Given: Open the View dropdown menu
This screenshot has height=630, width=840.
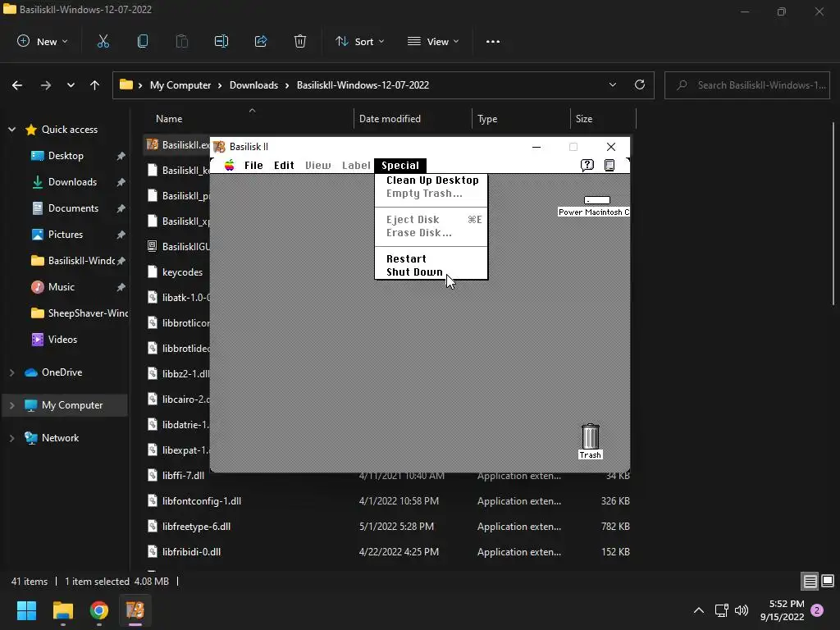Looking at the screenshot, I should (x=433, y=41).
